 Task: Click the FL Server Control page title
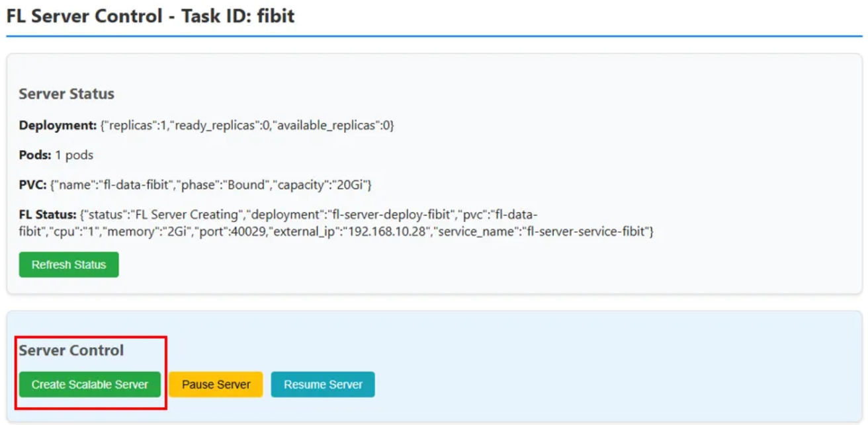tap(150, 16)
